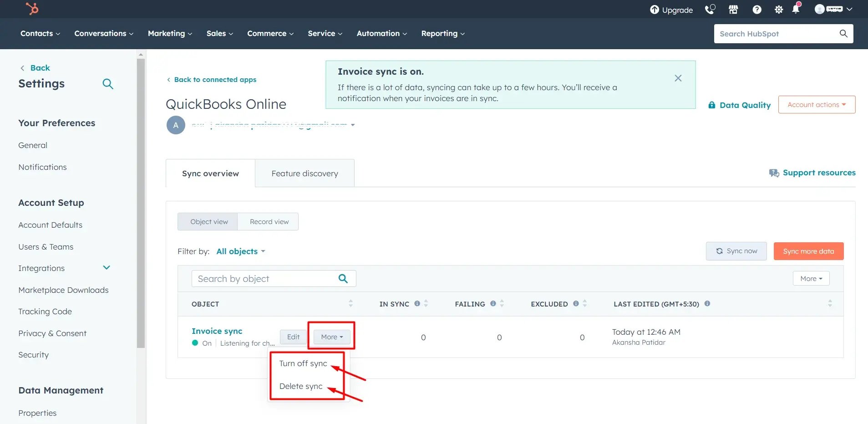The height and width of the screenshot is (424, 868).
Task: Open Notifications preferences
Action: click(x=42, y=167)
